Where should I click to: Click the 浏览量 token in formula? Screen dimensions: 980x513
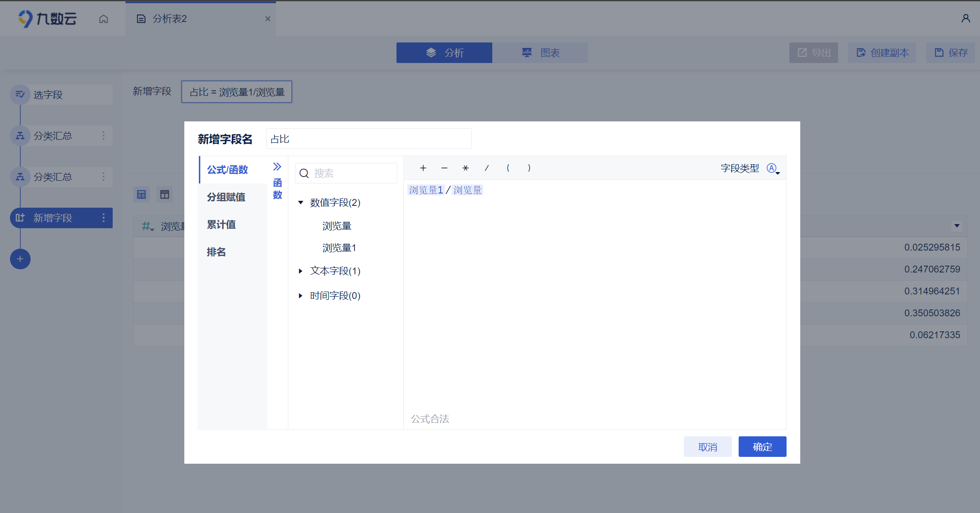point(468,190)
